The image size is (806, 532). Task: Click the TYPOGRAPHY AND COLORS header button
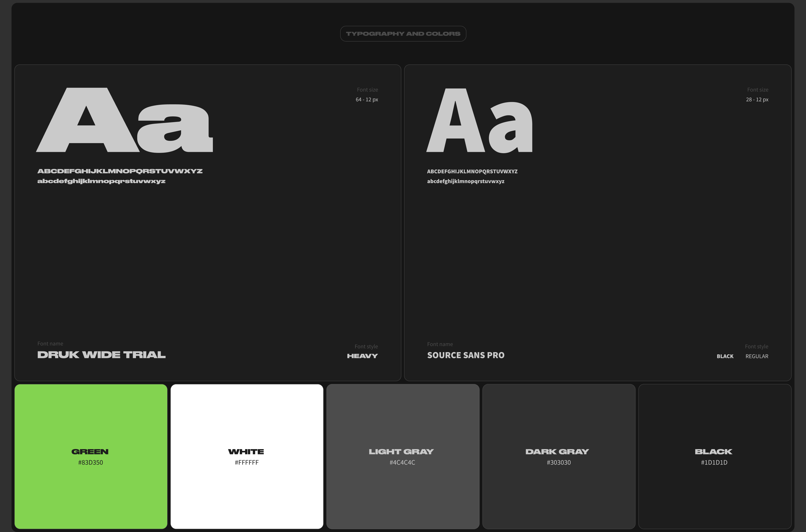tap(403, 33)
